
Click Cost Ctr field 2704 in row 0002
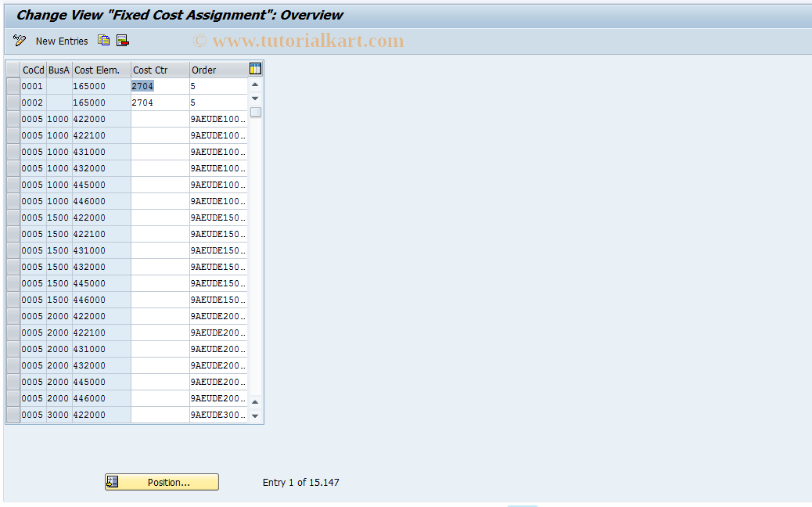pyautogui.click(x=160, y=102)
